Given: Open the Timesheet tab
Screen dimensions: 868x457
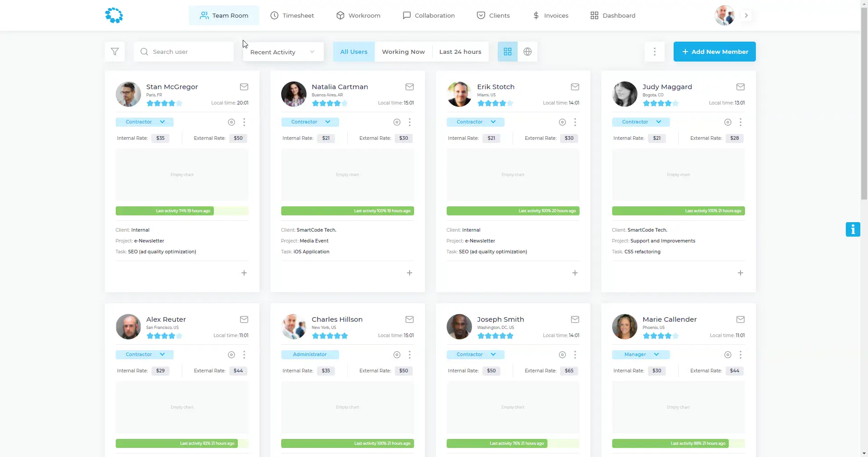Looking at the screenshot, I should [x=292, y=15].
